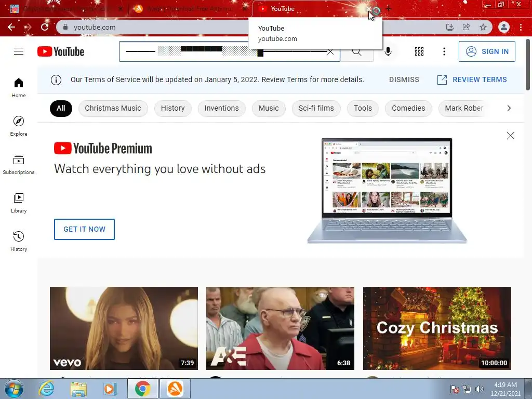Click the SIGN IN button

[x=487, y=51]
